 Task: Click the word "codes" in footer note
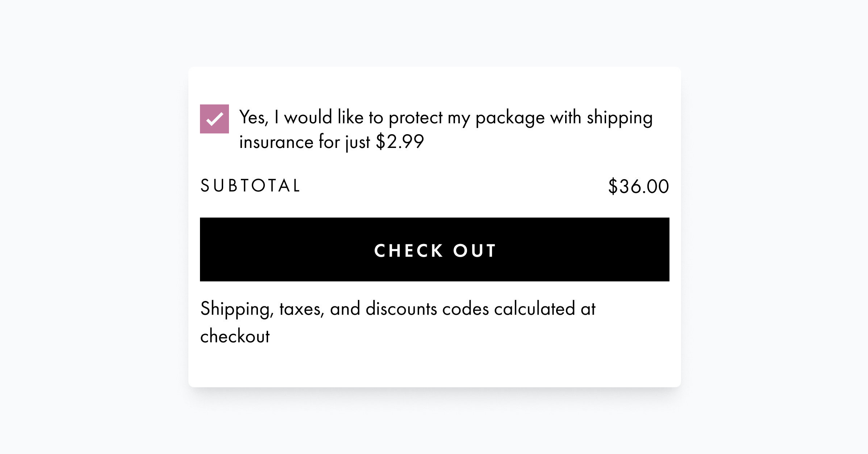coord(466,309)
